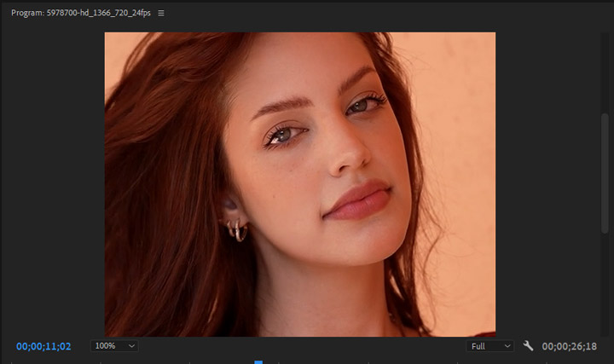Click the blue playhead marker on time ruler
The height and width of the screenshot is (364, 614).
click(x=258, y=362)
